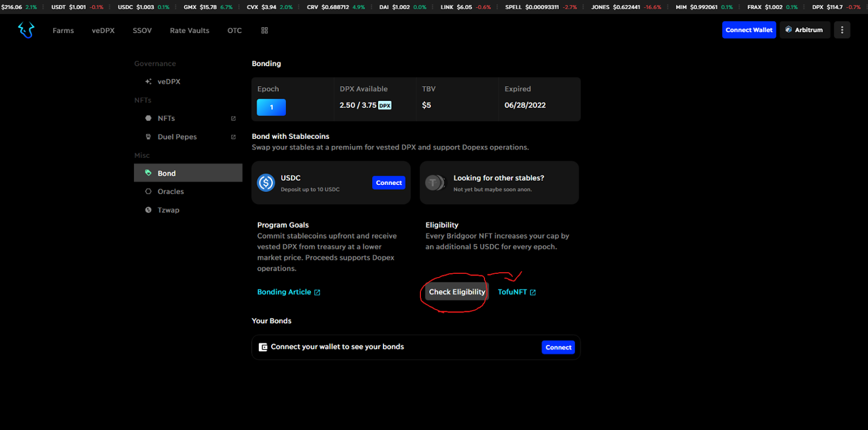
Task: Click the Dopex logo in the header
Action: [x=26, y=30]
